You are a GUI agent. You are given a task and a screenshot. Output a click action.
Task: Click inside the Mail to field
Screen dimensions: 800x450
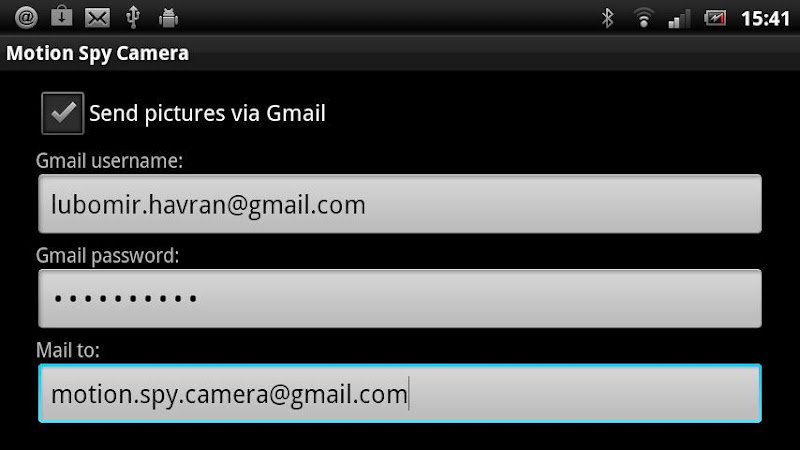click(x=400, y=393)
